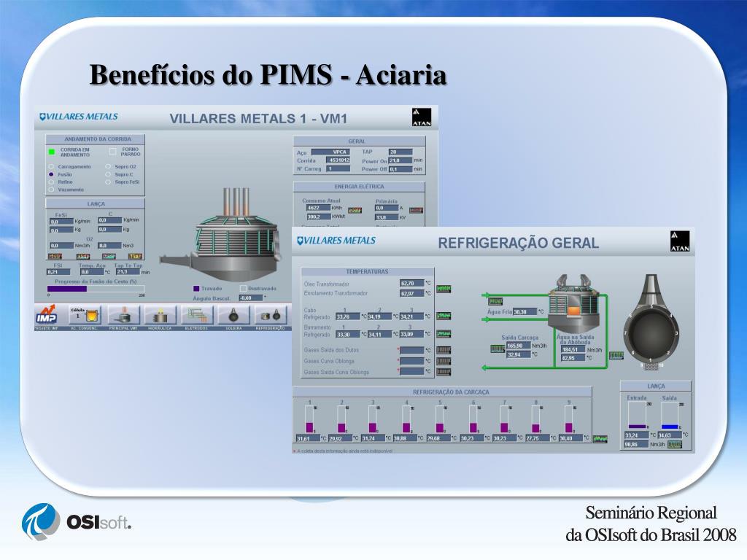Click the OSIsoft logo on the slide
Image resolution: width=747 pixels, height=560 pixels.
click(x=76, y=522)
